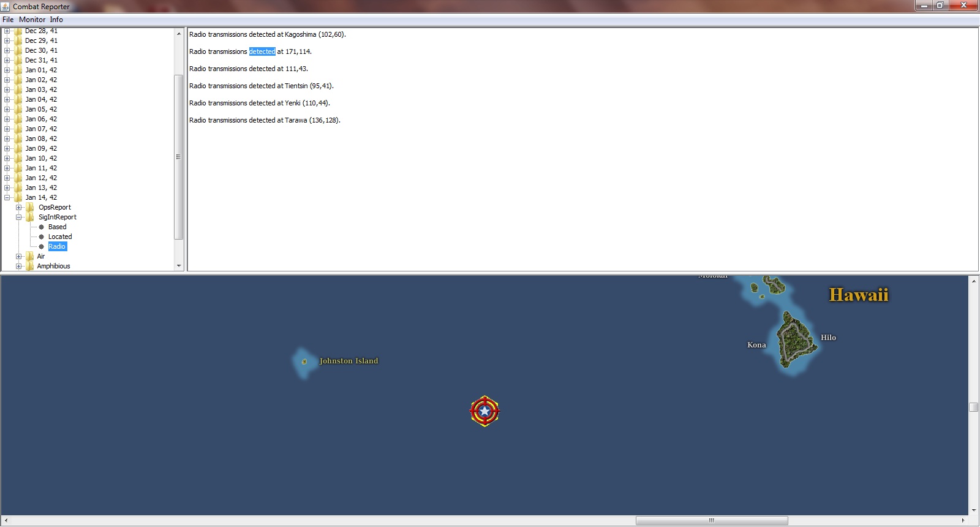The width and height of the screenshot is (980, 527).
Task: Click the SigIntReport folder icon
Action: (29, 217)
